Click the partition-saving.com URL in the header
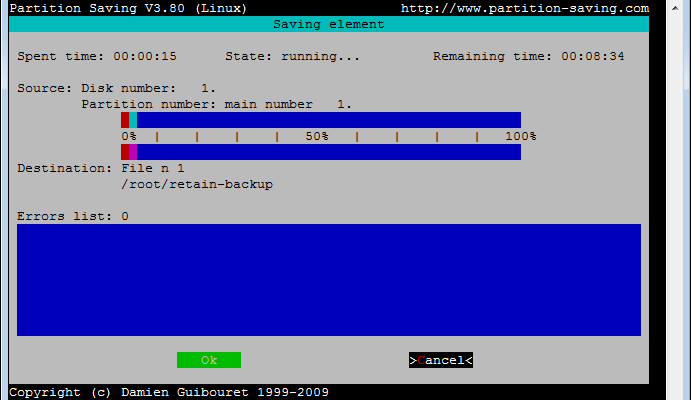 tap(525, 8)
